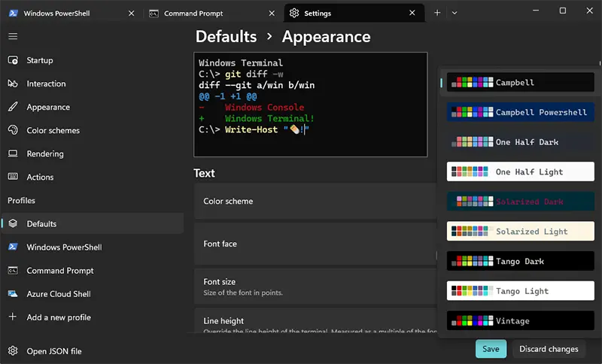
Task: Minimize the Terminal window
Action: click(536, 11)
